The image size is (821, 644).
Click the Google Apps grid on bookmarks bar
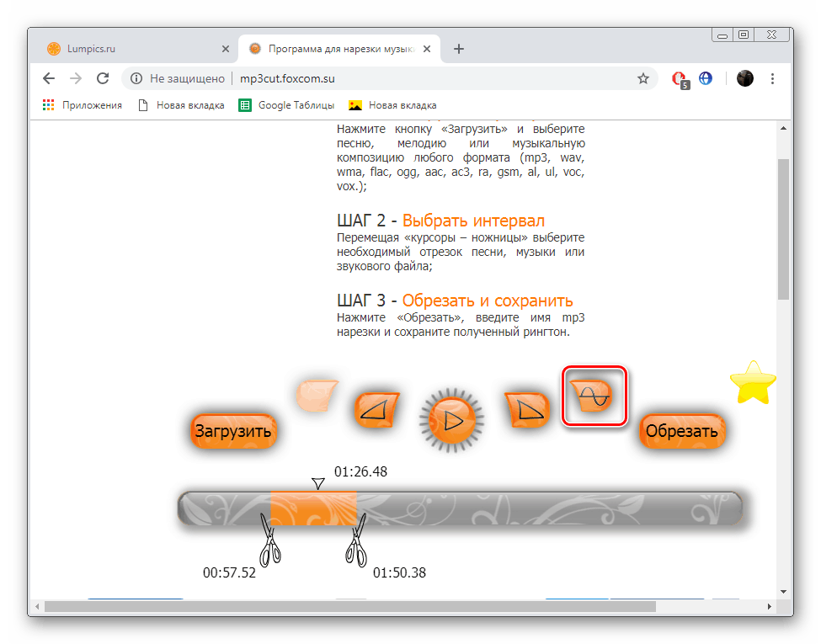tap(47, 104)
